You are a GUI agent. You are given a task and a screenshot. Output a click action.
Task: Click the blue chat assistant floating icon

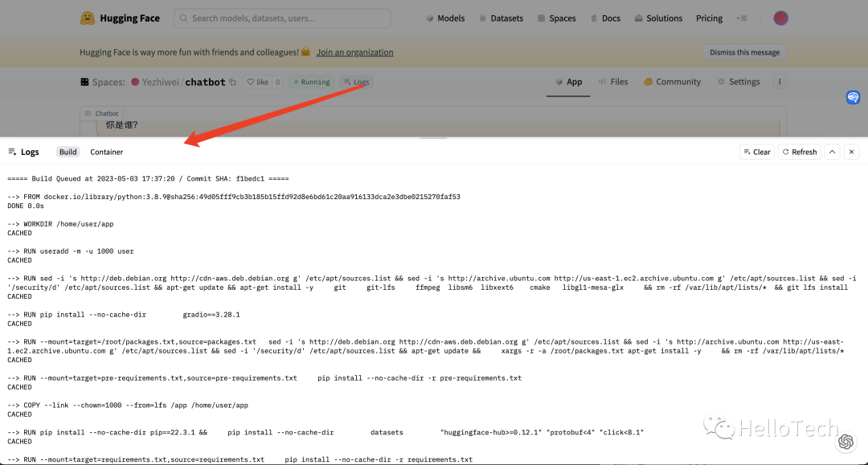tap(853, 98)
